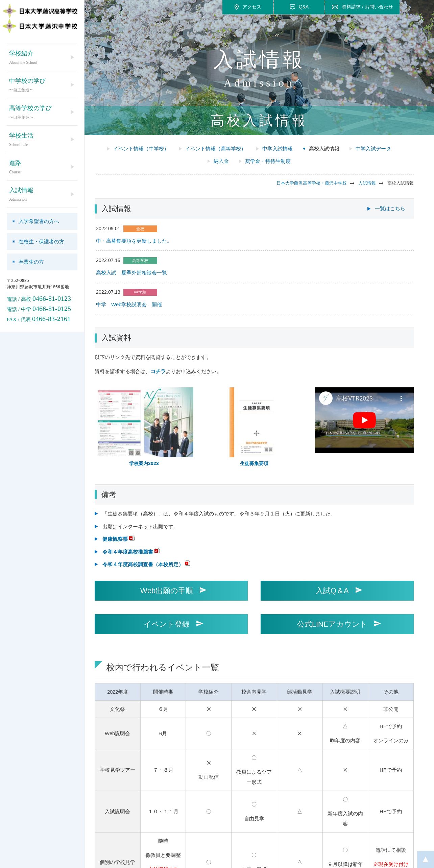Select イベント情報（高等学校） sub-navigation tab

(x=215, y=149)
